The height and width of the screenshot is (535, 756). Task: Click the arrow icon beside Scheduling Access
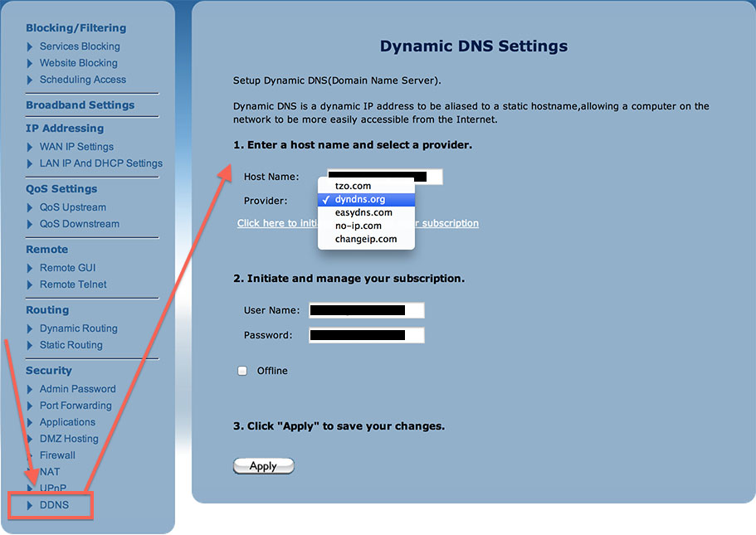[30, 80]
